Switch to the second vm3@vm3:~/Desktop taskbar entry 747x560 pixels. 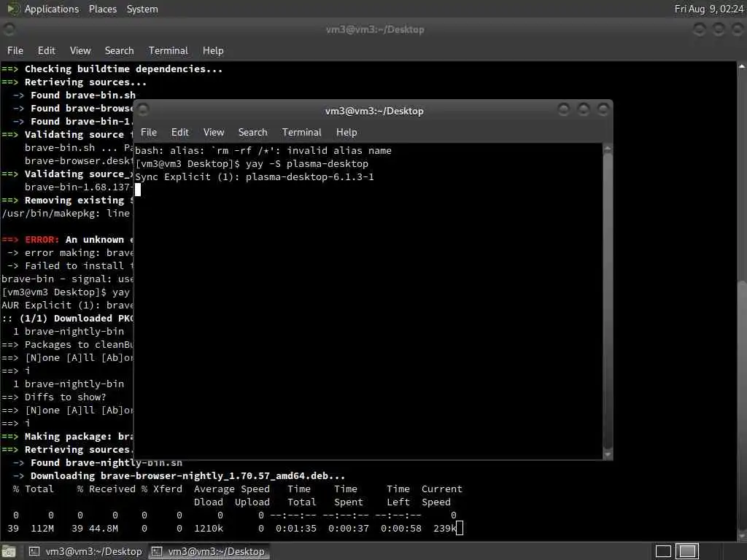pos(208,551)
